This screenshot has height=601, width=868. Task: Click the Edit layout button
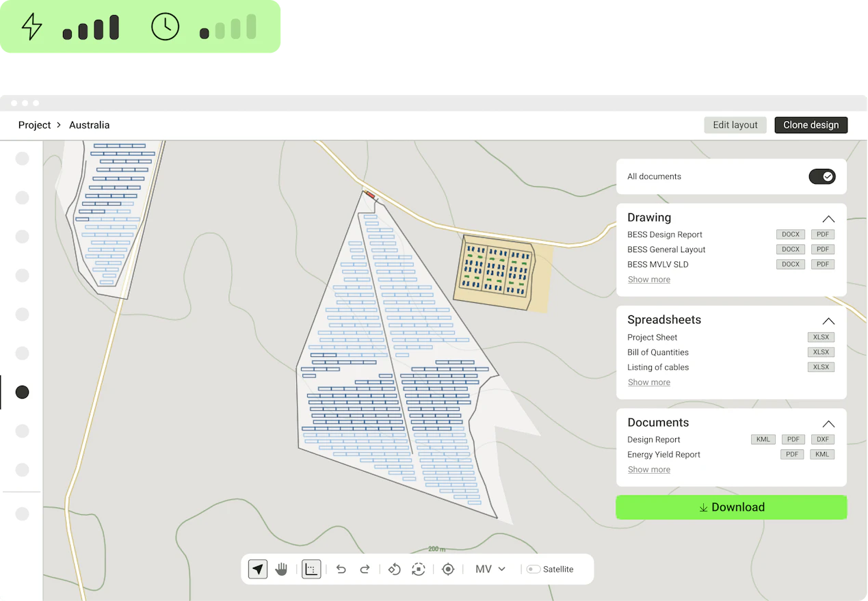pyautogui.click(x=735, y=125)
